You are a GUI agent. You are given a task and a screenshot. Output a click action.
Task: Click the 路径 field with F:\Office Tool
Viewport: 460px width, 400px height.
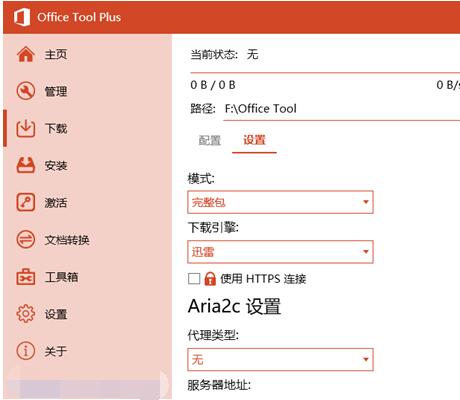coord(342,109)
